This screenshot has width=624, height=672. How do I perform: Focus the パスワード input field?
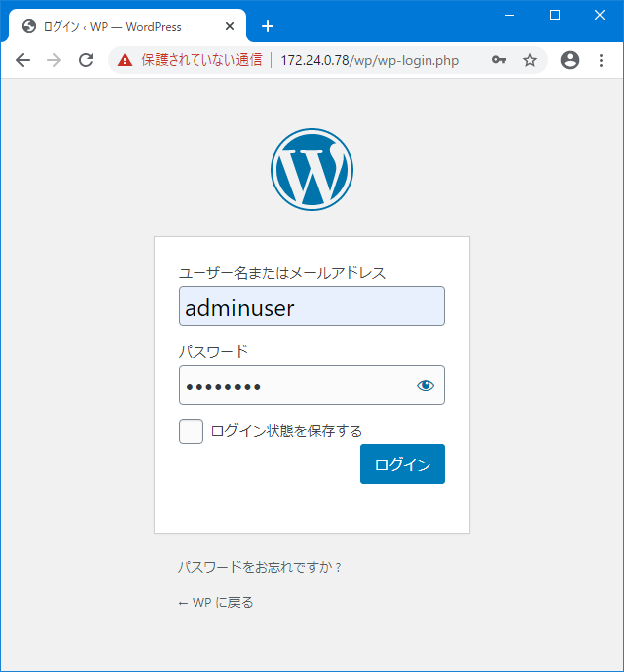pyautogui.click(x=312, y=385)
